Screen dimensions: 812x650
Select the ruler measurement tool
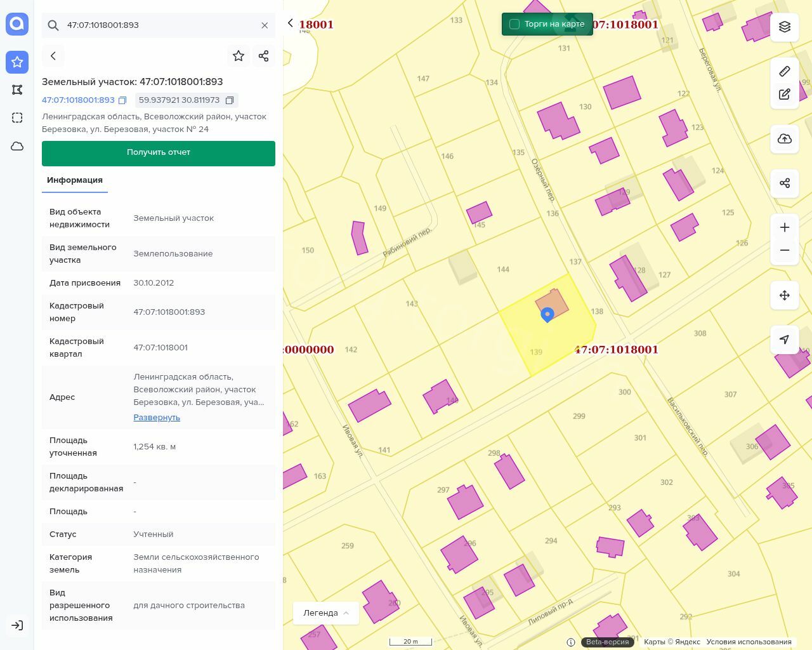point(785,71)
